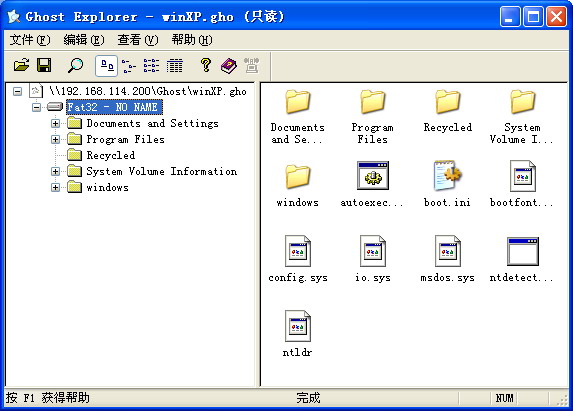Switch to small icons view
The image size is (573, 412).
click(129, 66)
